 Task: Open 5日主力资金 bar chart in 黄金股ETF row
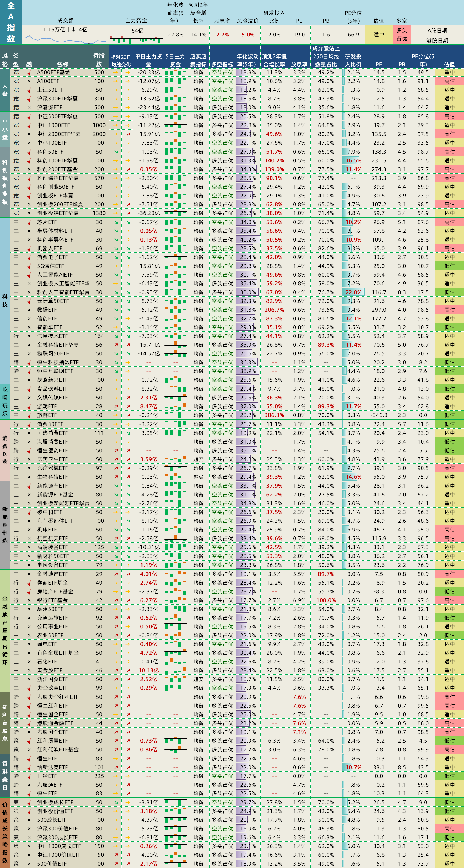point(176,671)
